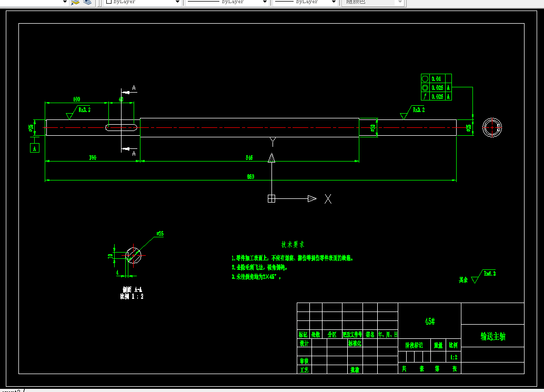Click the UCS Y axis label
The image size is (544, 392).
coord(273,142)
